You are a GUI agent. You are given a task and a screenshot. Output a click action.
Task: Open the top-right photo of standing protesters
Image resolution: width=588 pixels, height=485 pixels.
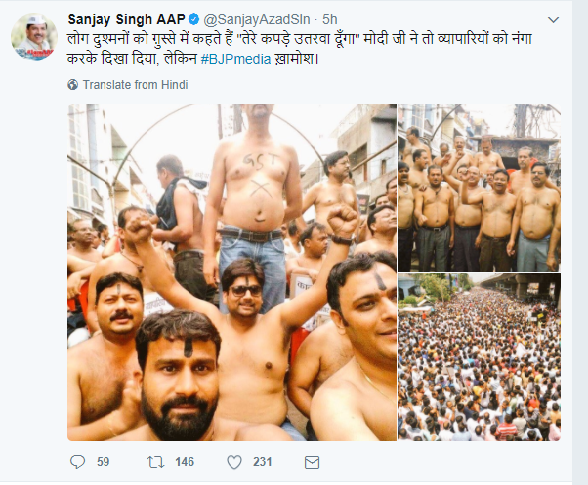(480, 188)
